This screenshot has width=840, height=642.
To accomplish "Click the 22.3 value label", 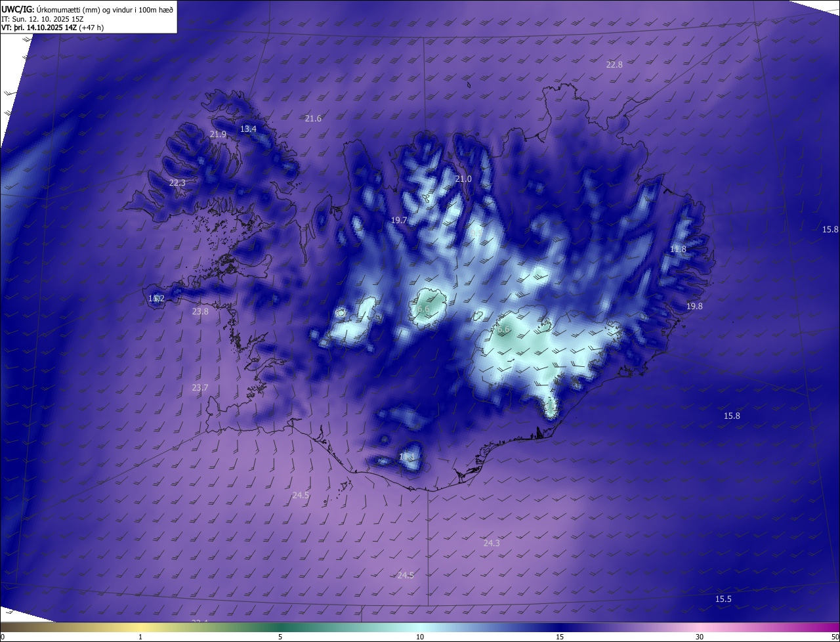I will [177, 182].
